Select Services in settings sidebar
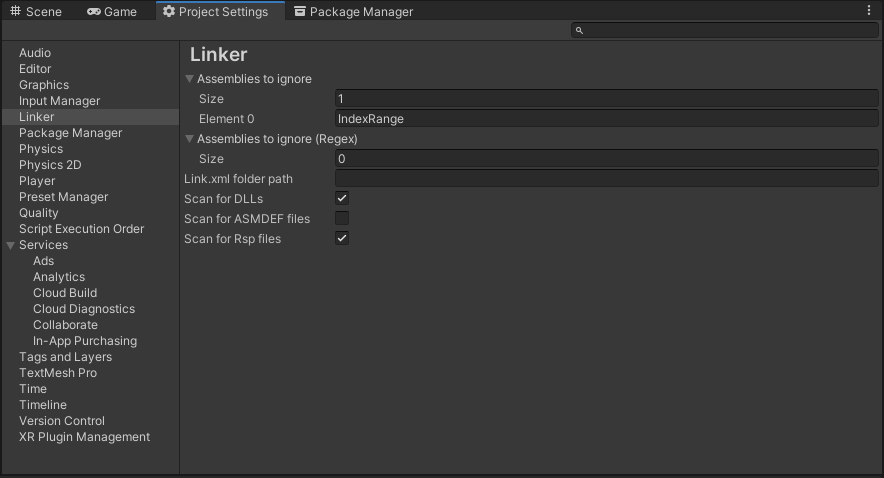The width and height of the screenshot is (884, 478). click(x=43, y=245)
